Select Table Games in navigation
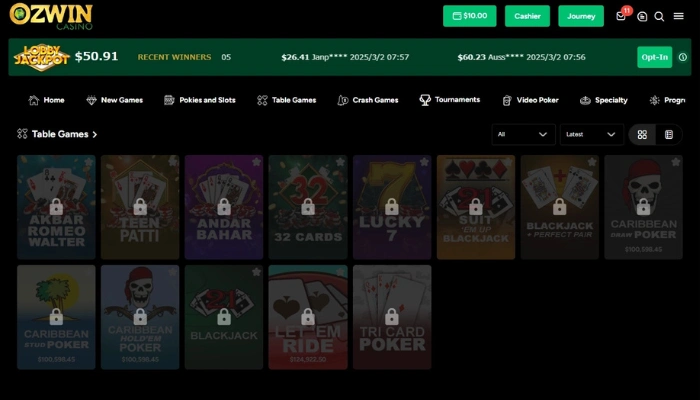This screenshot has width=700, height=400. (287, 100)
